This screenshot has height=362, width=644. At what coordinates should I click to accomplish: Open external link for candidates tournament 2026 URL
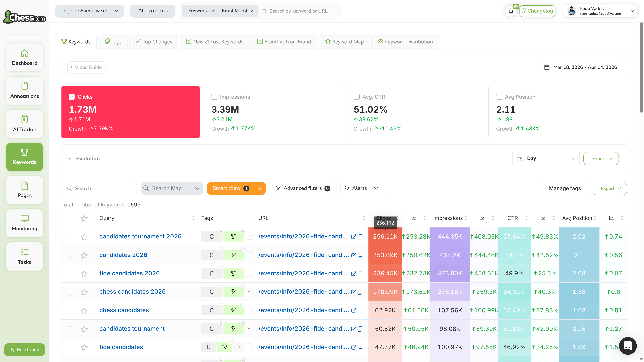[353, 237]
